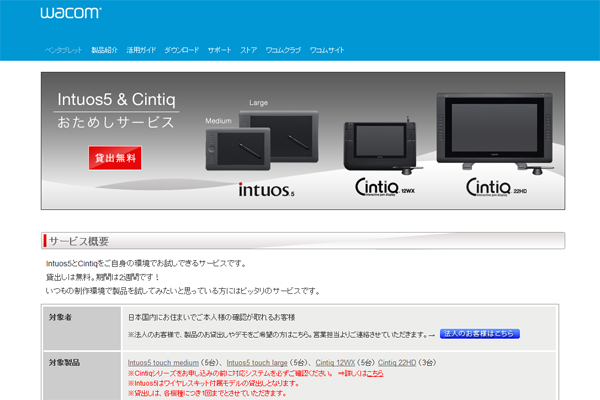Click the Wacom logo in the header
This screenshot has height=400, width=600.
71,13
